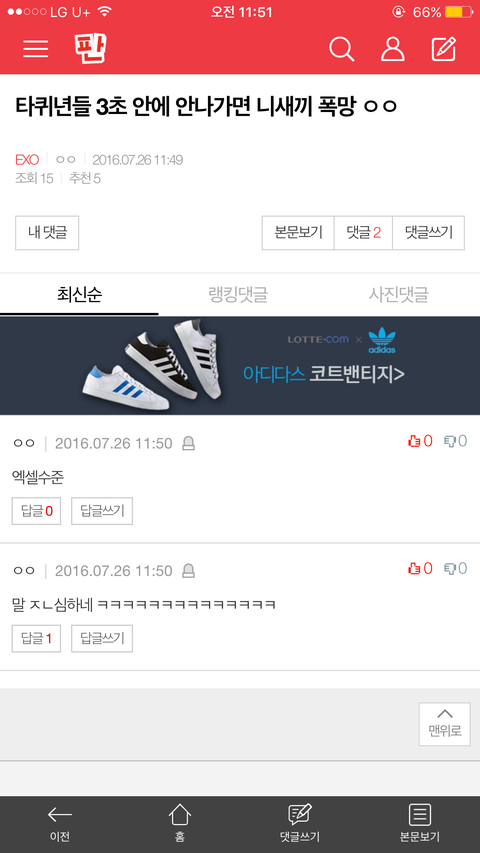Viewport: 480px width, 853px height.
Task: Dislike the 엑셀수준 comment thumbs-down
Action: click(x=456, y=441)
